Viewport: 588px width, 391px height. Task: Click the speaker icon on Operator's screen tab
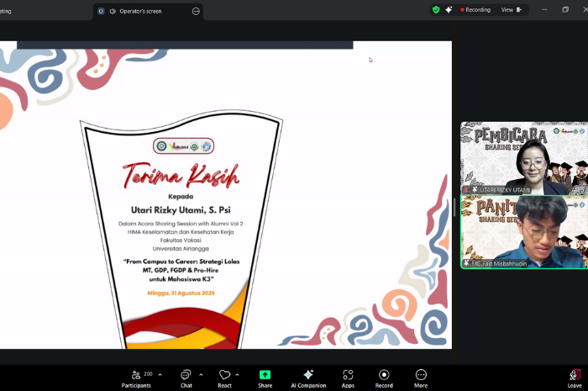coord(113,11)
